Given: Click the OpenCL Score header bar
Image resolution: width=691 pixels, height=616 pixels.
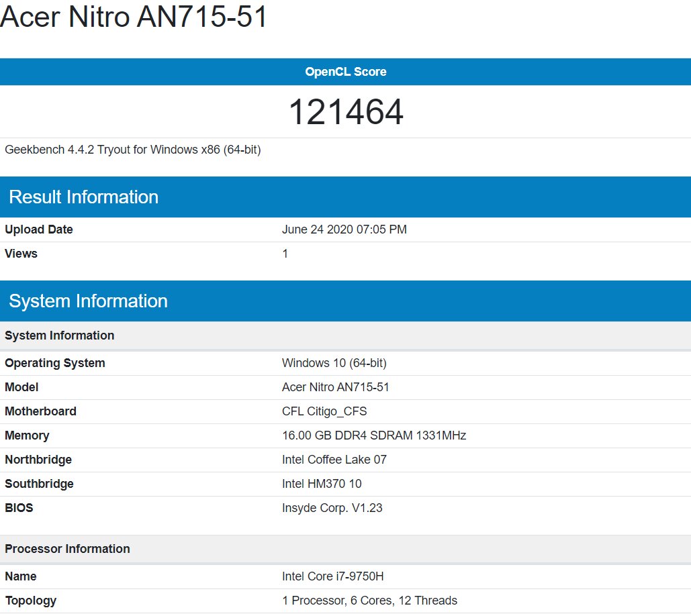Looking at the screenshot, I should (x=345, y=72).
